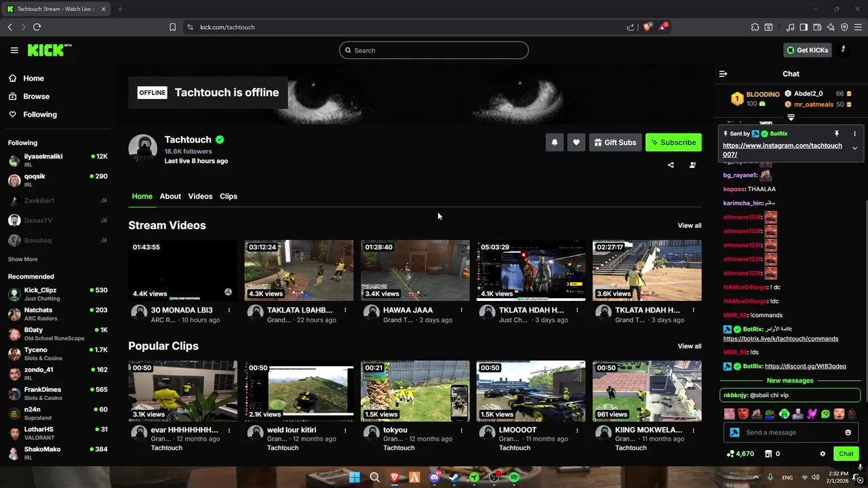Open chat settings gear icon
The height and width of the screenshot is (488, 868).
click(x=823, y=454)
